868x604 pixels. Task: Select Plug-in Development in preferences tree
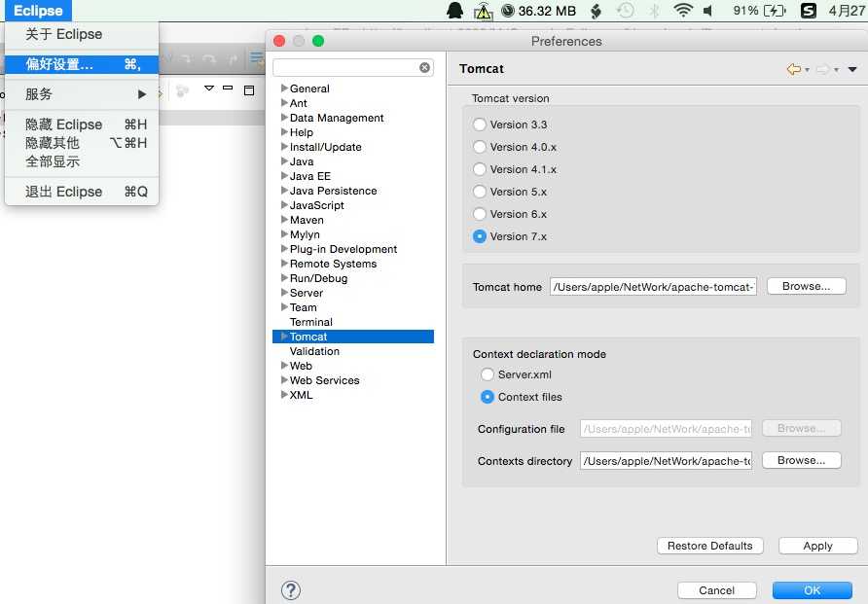344,249
